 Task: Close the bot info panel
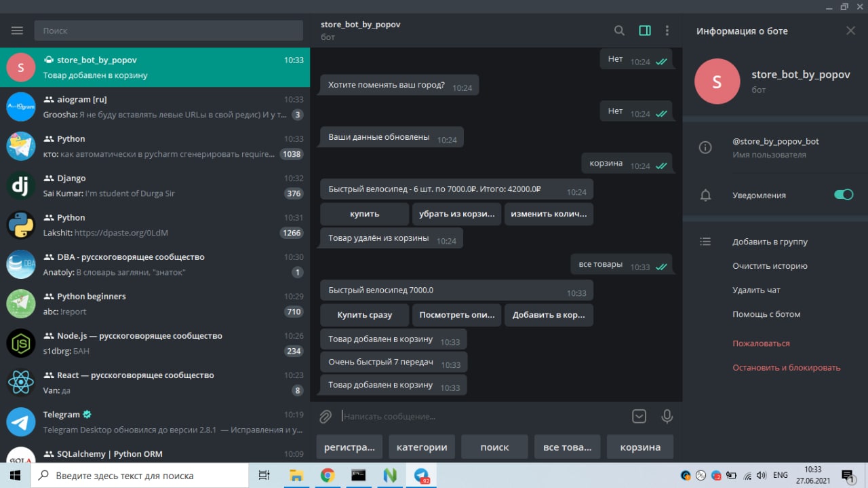coord(851,31)
